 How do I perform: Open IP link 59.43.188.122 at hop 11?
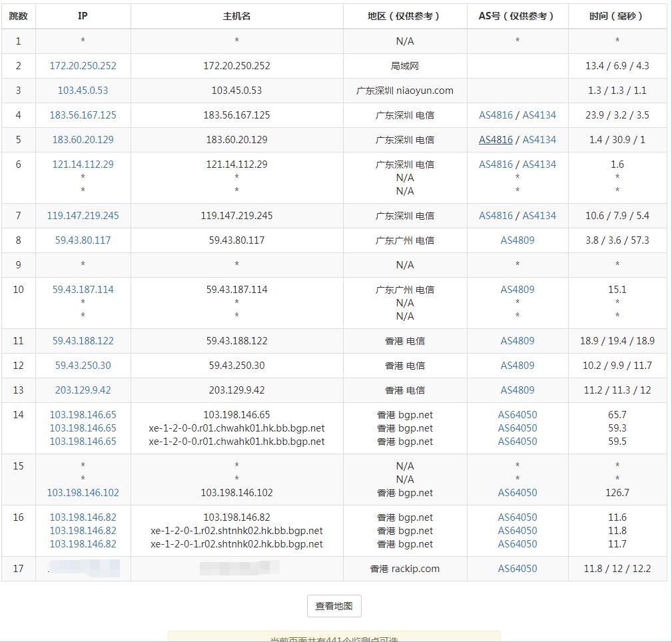(x=83, y=341)
